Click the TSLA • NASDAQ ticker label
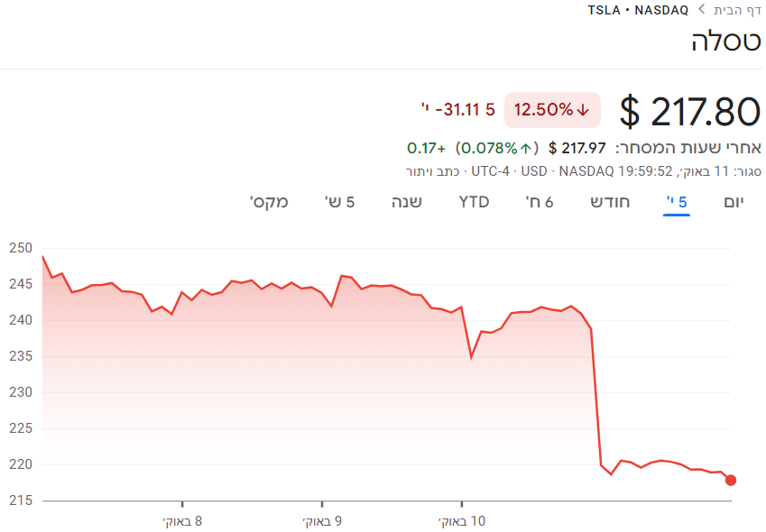The width and height of the screenshot is (766, 532). click(x=638, y=10)
